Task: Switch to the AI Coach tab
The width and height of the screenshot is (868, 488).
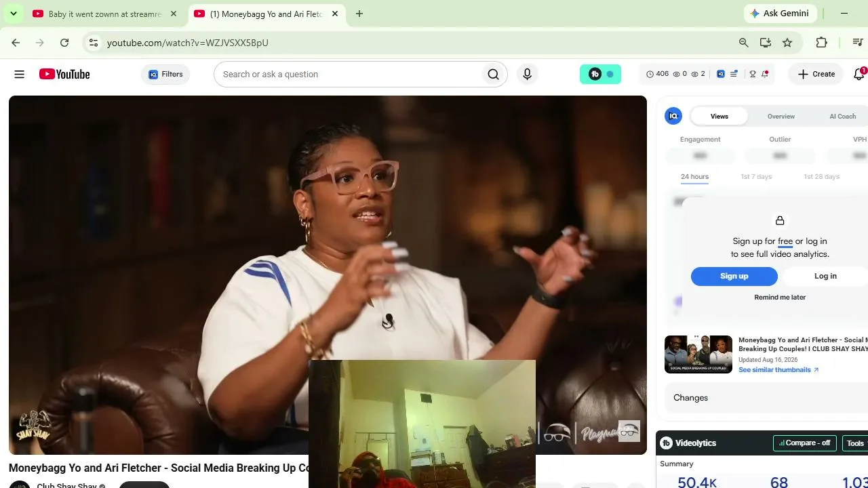Action: (x=843, y=117)
